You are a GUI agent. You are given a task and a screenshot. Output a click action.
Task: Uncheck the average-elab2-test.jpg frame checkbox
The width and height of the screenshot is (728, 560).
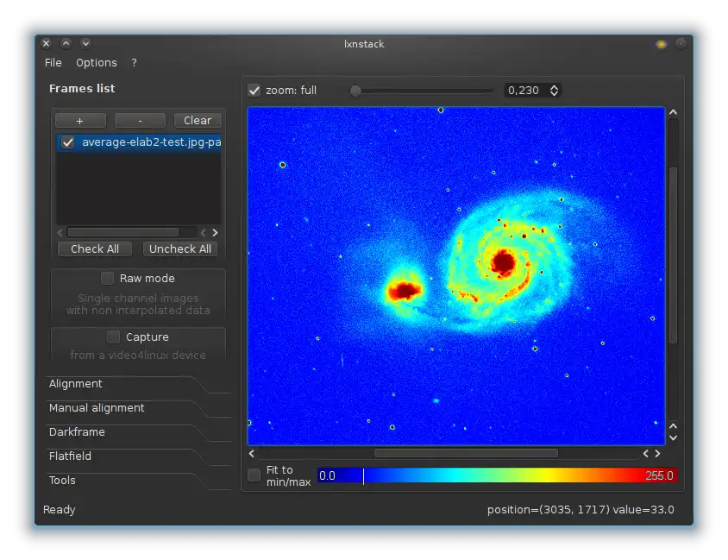[68, 142]
